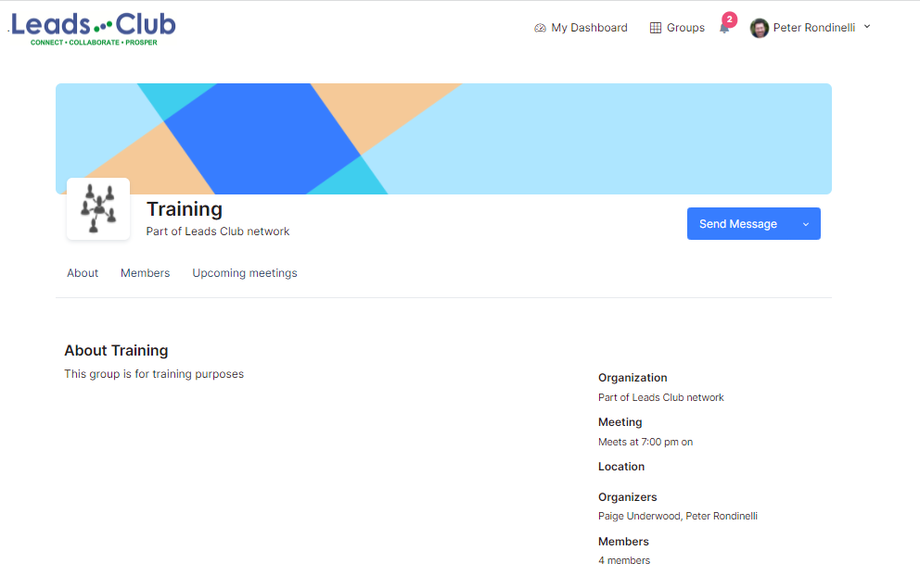Click the Organizers heading

point(627,497)
